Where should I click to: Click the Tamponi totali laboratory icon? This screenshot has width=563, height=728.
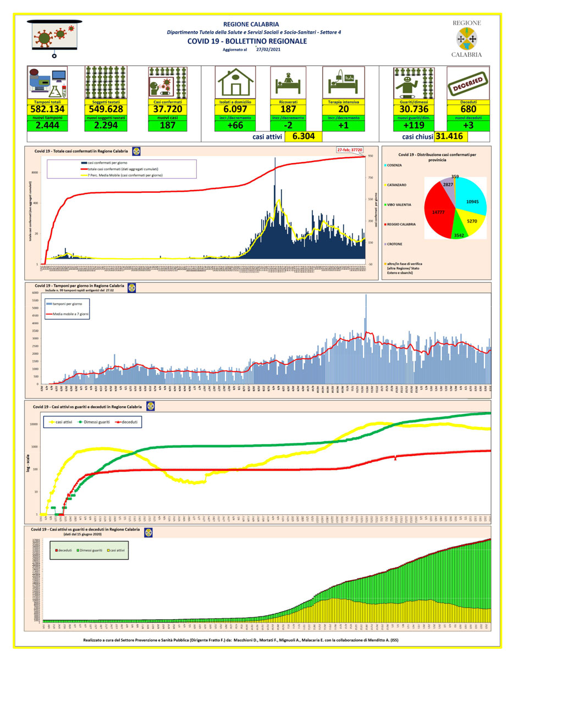point(48,83)
